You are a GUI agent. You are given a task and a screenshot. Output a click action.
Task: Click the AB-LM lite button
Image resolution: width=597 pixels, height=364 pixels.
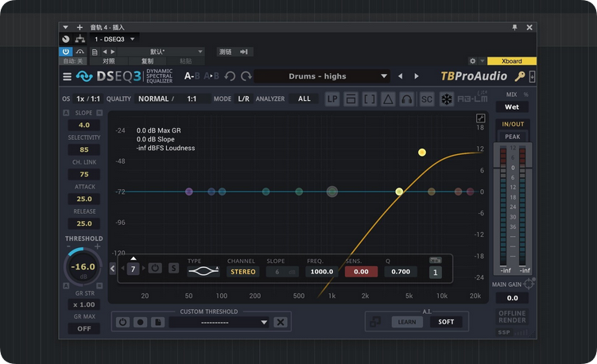pyautogui.click(x=472, y=99)
